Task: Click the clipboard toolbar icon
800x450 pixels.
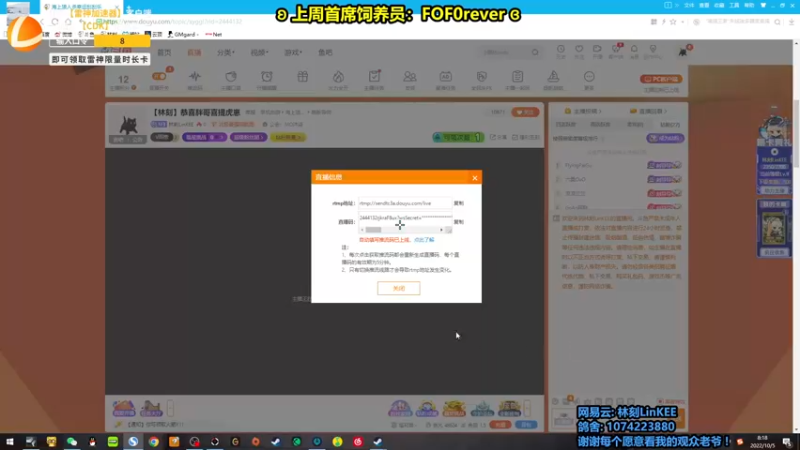Action: point(517,77)
